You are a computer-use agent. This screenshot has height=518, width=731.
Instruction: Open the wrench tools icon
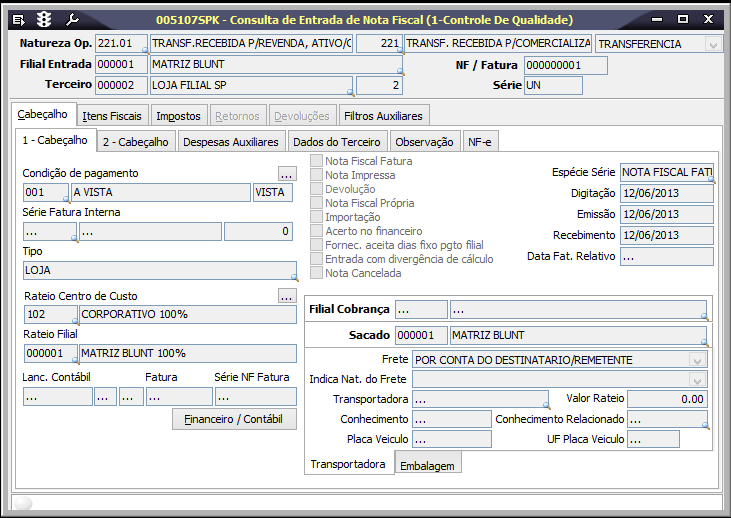72,20
